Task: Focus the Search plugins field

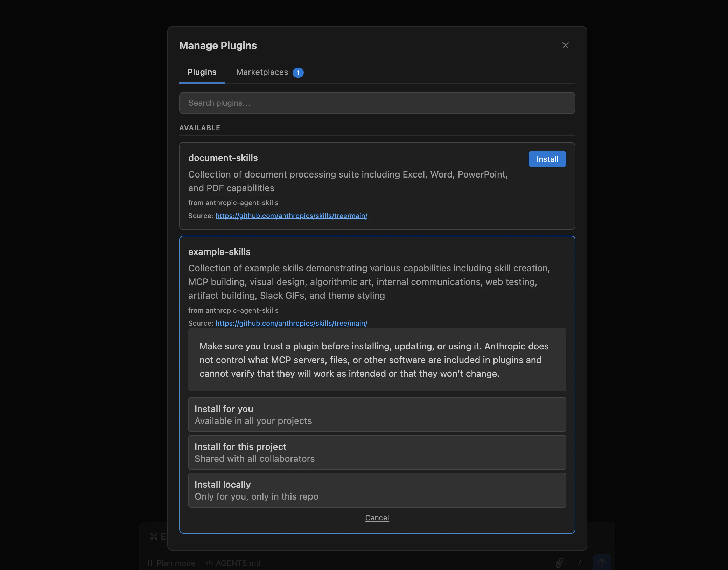Action: coord(377,103)
